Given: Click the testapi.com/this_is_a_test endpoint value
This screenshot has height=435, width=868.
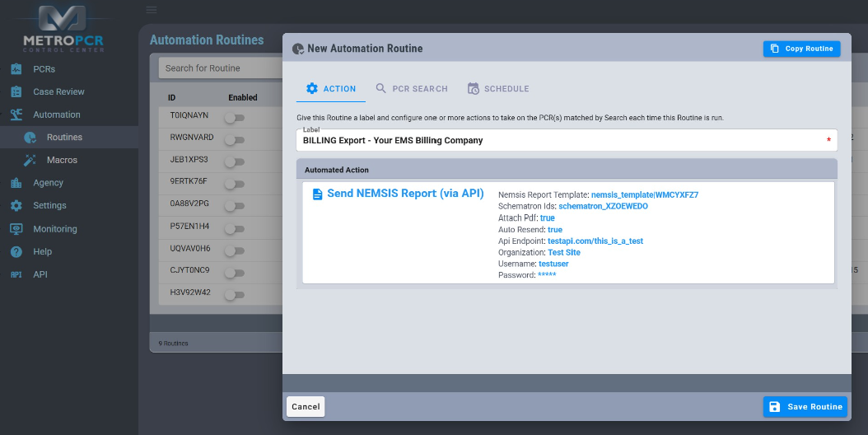Looking at the screenshot, I should click(x=595, y=241).
